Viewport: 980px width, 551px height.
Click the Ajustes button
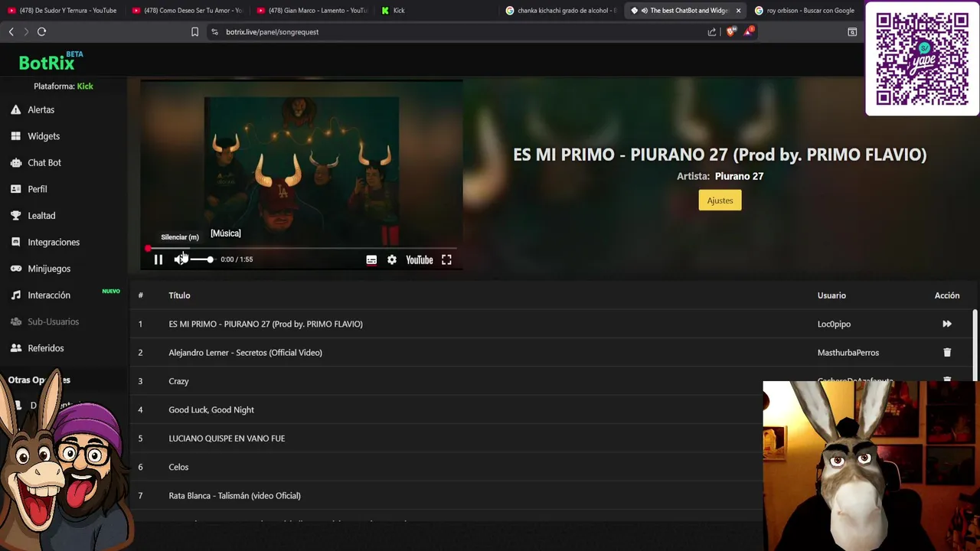point(720,201)
